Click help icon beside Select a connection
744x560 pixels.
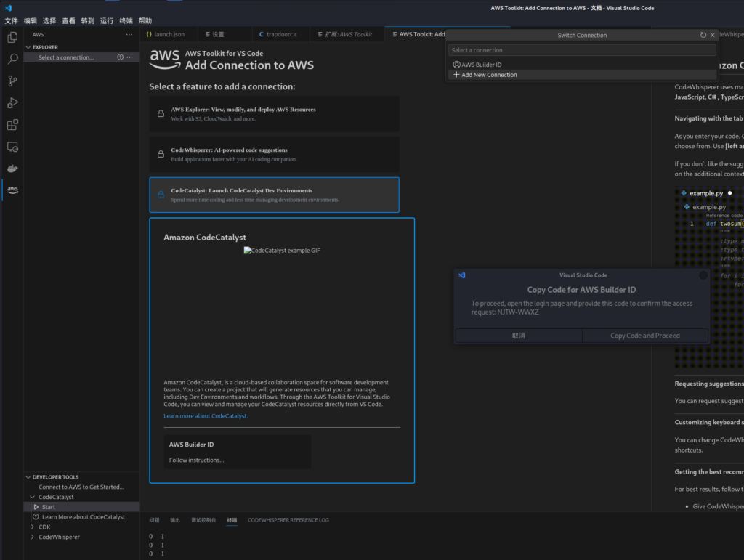120,57
